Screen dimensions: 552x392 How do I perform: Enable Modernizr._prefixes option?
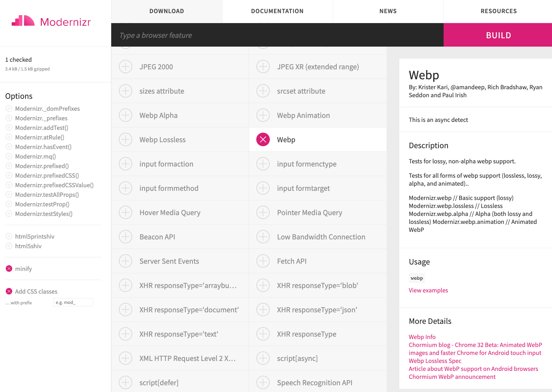click(x=9, y=118)
